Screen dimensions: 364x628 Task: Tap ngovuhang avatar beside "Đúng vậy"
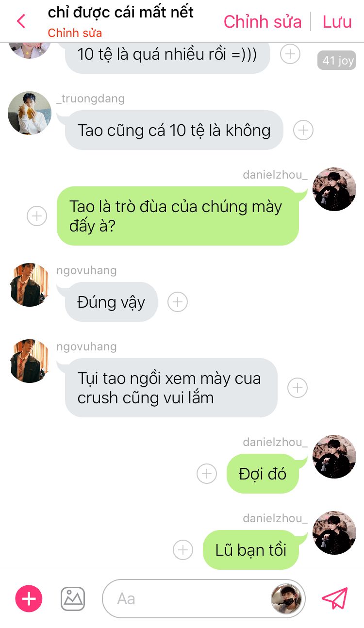[x=30, y=285]
